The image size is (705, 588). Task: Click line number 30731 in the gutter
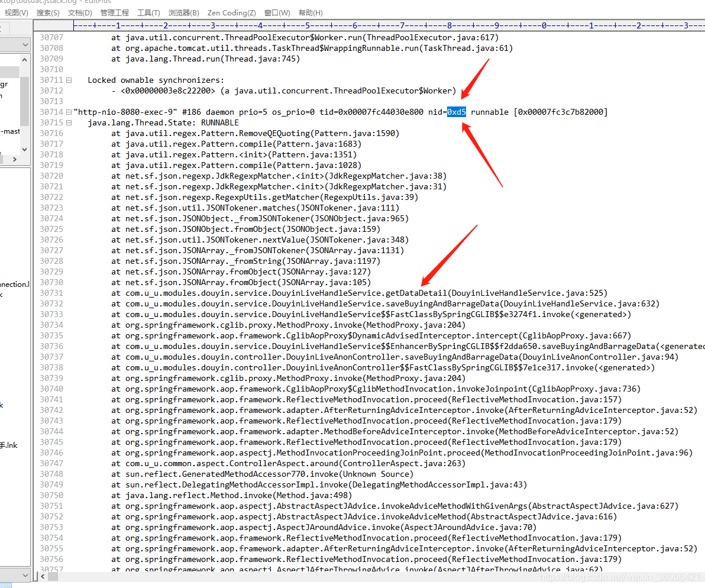[x=51, y=293]
